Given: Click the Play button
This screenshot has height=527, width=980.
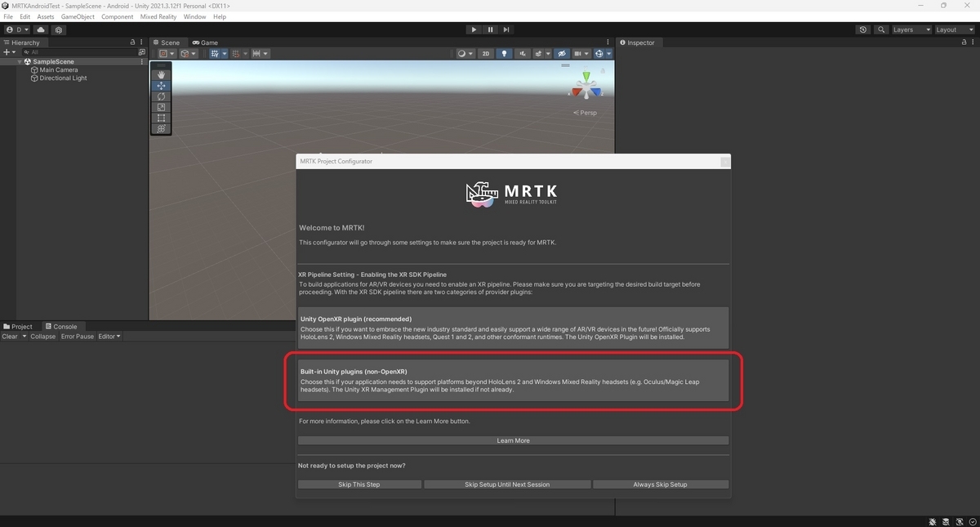Looking at the screenshot, I should (x=474, y=29).
